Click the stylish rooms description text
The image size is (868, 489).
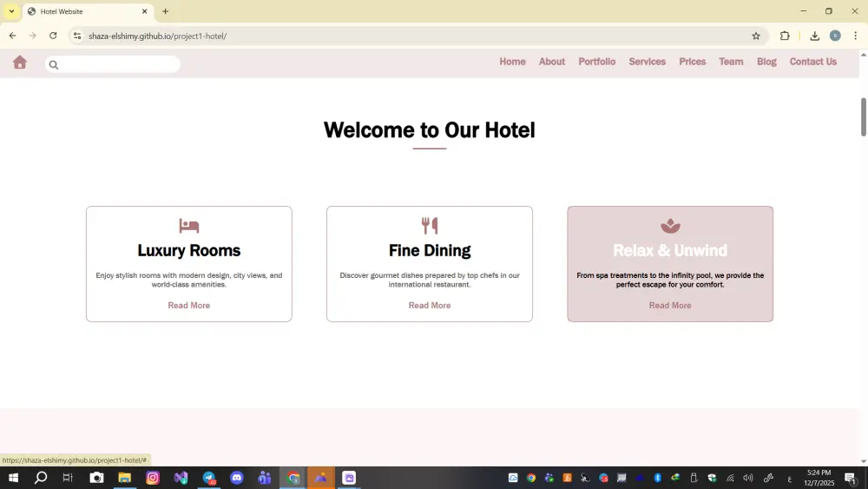pyautogui.click(x=188, y=280)
